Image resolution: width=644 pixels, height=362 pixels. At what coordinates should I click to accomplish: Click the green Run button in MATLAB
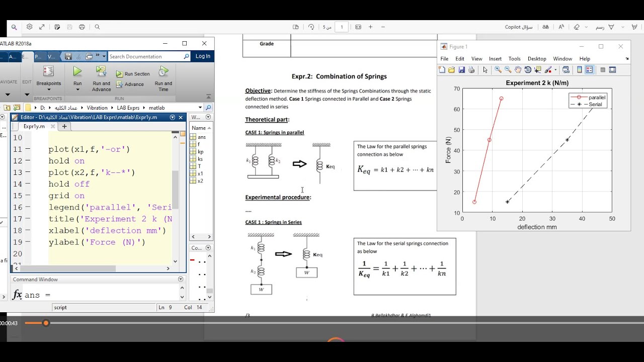77,72
